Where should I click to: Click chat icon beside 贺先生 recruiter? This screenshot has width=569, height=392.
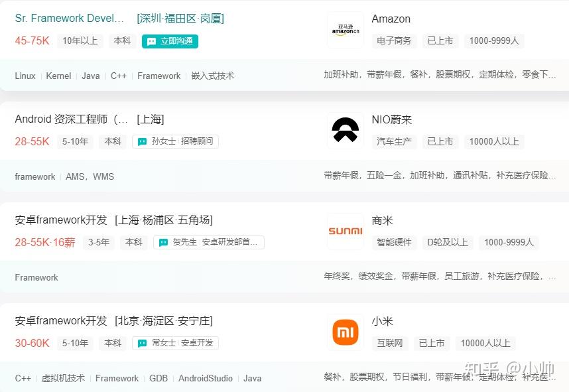[x=163, y=243]
